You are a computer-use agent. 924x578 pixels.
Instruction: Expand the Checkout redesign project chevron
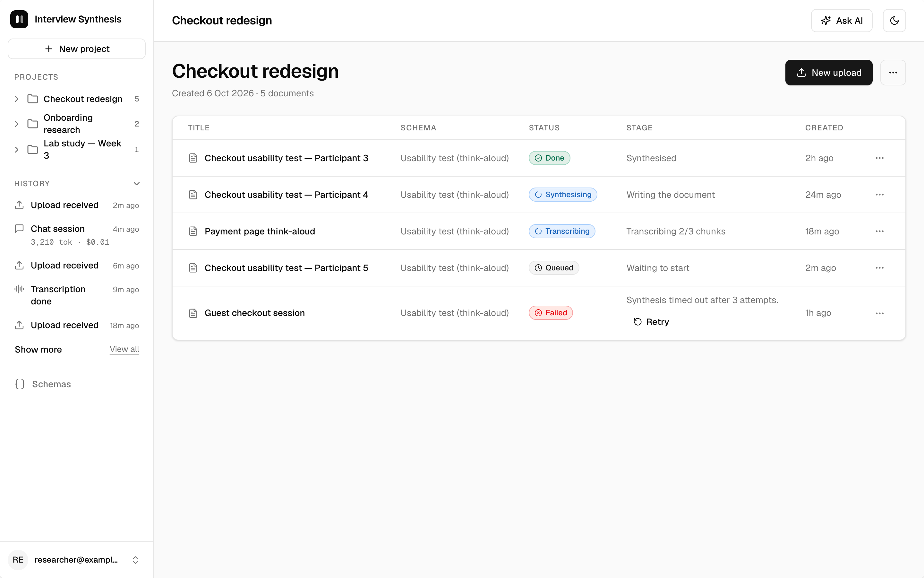click(16, 99)
